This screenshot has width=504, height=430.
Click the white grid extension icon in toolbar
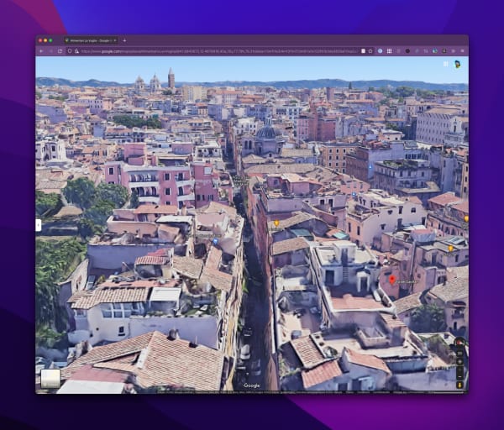(389, 50)
